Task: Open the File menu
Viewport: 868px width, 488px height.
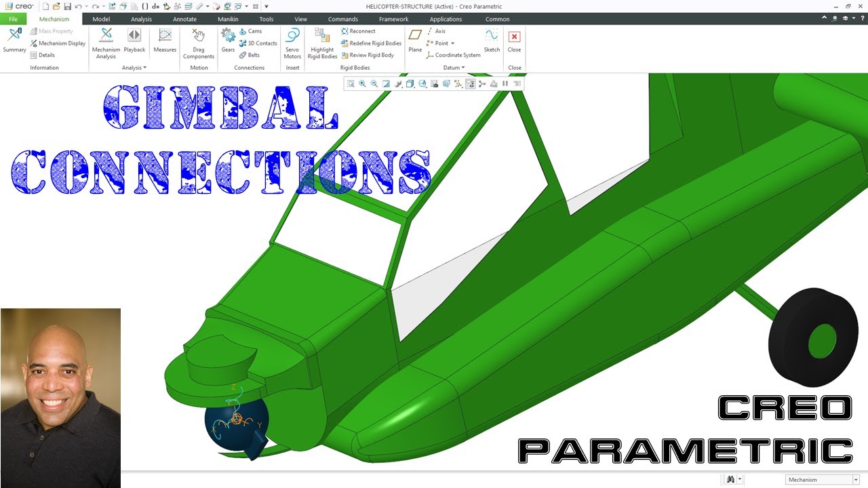Action: 14,19
